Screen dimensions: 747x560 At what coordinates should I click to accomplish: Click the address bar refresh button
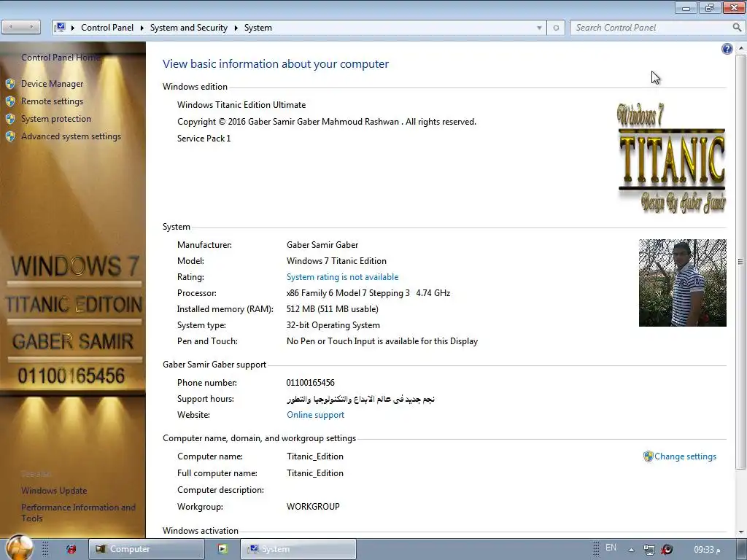[x=556, y=28]
